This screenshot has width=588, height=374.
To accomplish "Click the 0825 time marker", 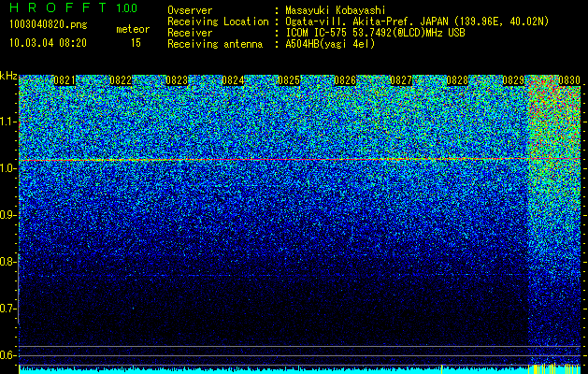I will pos(289,80).
